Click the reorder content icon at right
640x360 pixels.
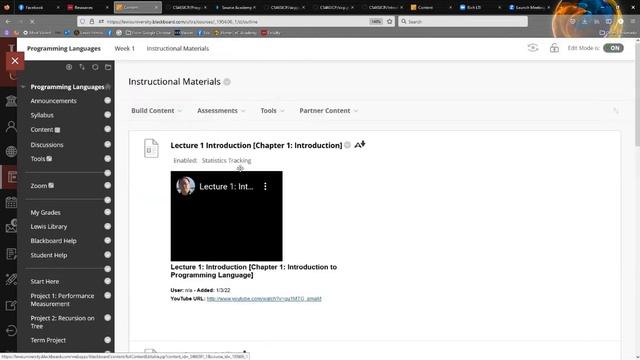pyautogui.click(x=616, y=111)
